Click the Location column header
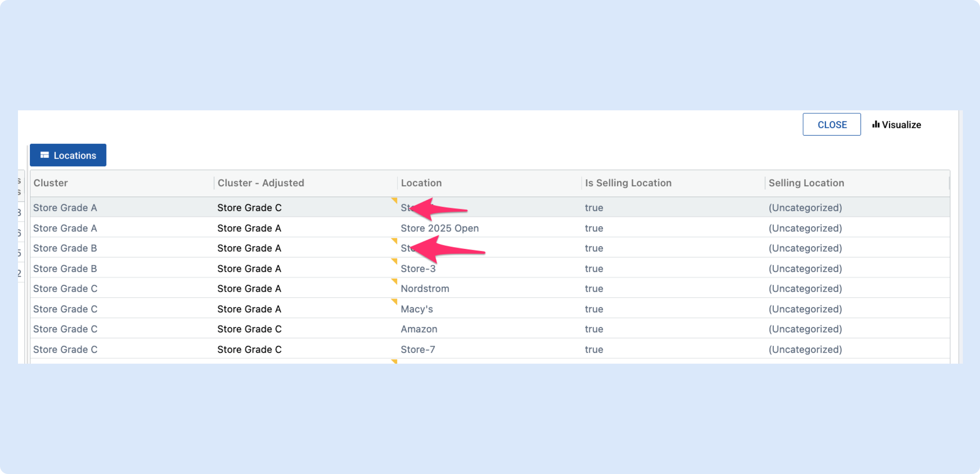 [421, 183]
